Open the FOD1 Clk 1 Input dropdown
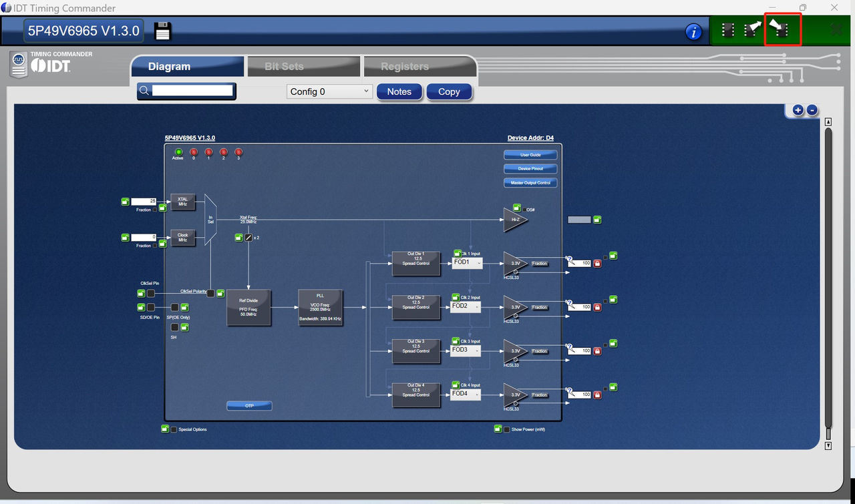The width and height of the screenshot is (855, 504). pos(466,263)
